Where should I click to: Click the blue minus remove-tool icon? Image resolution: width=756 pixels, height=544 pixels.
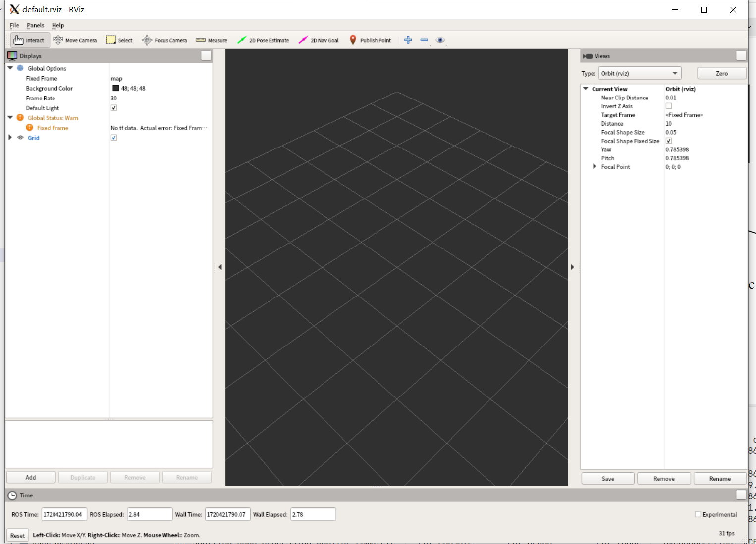(424, 40)
